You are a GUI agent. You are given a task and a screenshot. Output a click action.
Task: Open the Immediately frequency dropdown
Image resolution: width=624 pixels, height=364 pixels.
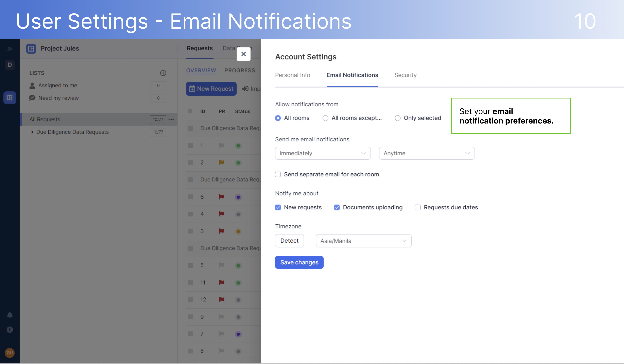[322, 153]
